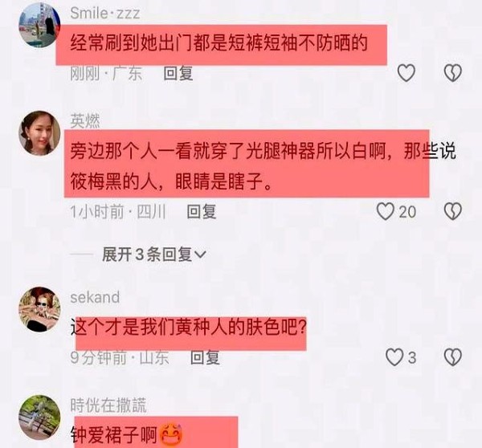This screenshot has height=448, width=482.
Task: Open 時恍在撒謊 user avatar
Action: (39, 417)
